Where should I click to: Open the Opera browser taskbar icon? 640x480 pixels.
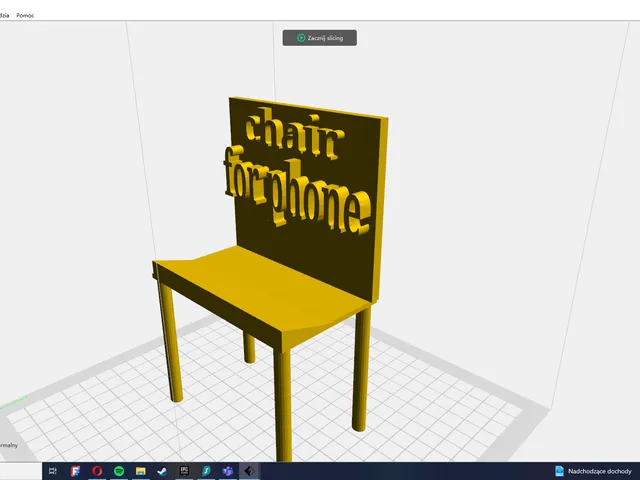[x=97, y=471]
